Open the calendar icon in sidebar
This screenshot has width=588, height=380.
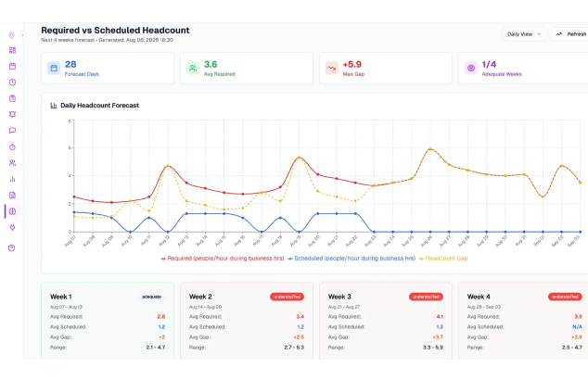point(12,67)
